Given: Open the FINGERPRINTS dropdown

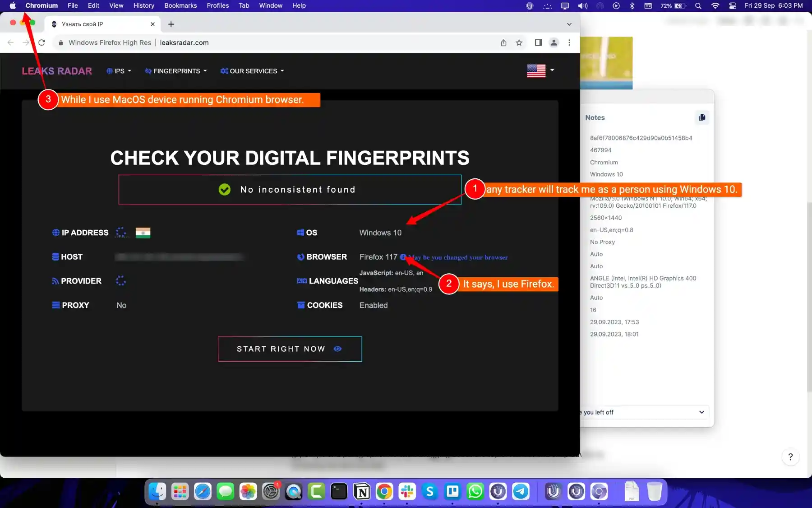Looking at the screenshot, I should pos(175,71).
